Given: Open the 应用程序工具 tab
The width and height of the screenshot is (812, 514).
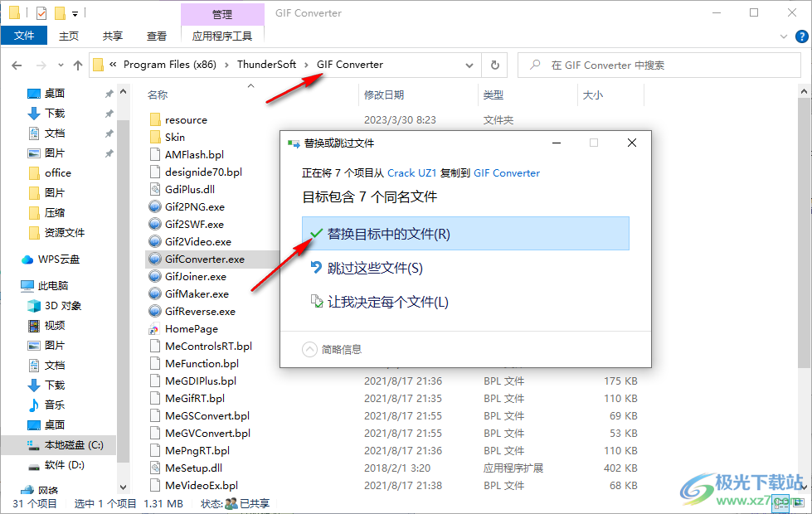Looking at the screenshot, I should [x=222, y=36].
